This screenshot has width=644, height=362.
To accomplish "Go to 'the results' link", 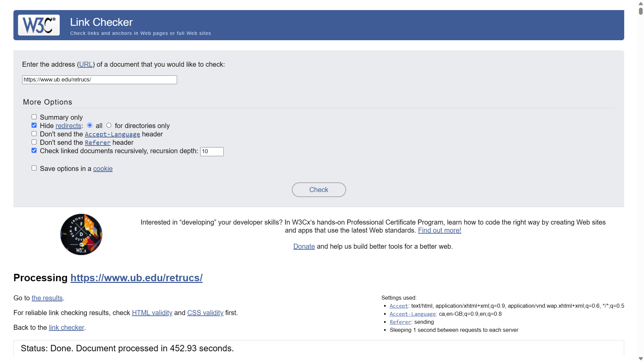I will tap(47, 298).
